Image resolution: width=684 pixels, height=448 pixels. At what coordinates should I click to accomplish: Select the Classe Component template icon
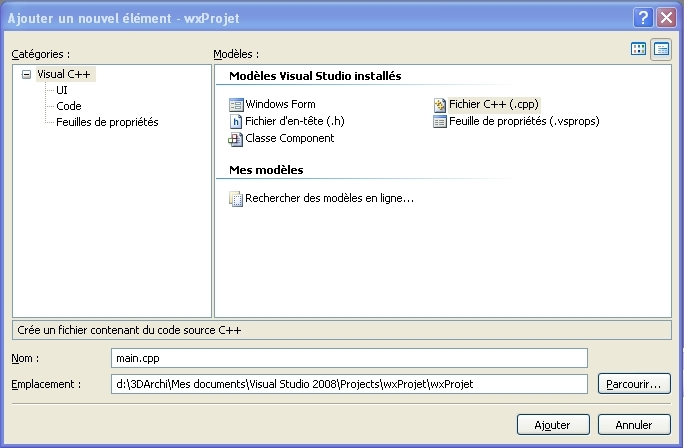(236, 138)
